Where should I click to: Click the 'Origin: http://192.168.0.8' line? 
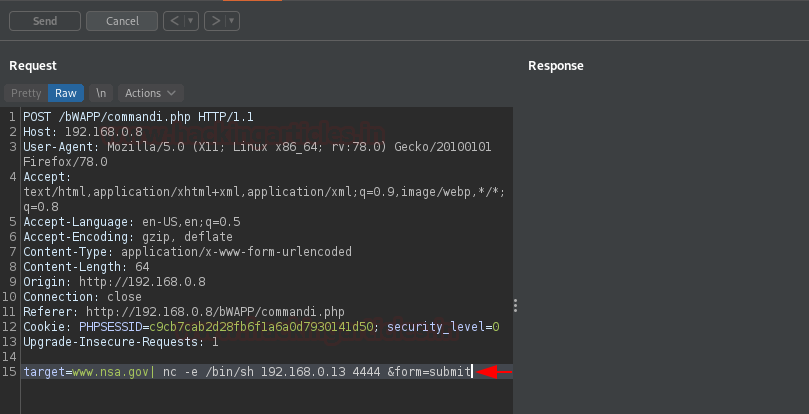click(114, 282)
